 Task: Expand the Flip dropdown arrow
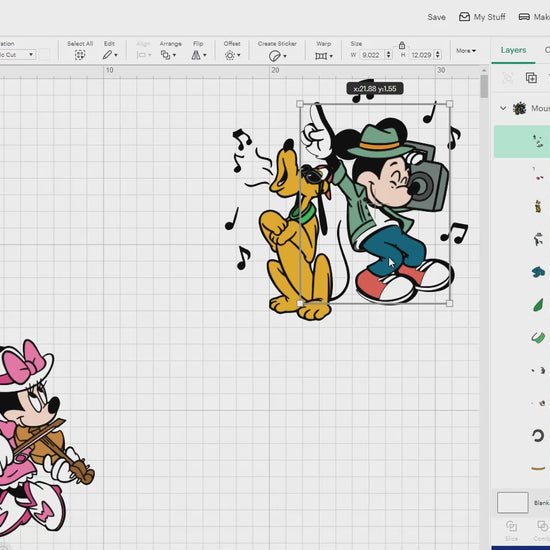coord(204,55)
